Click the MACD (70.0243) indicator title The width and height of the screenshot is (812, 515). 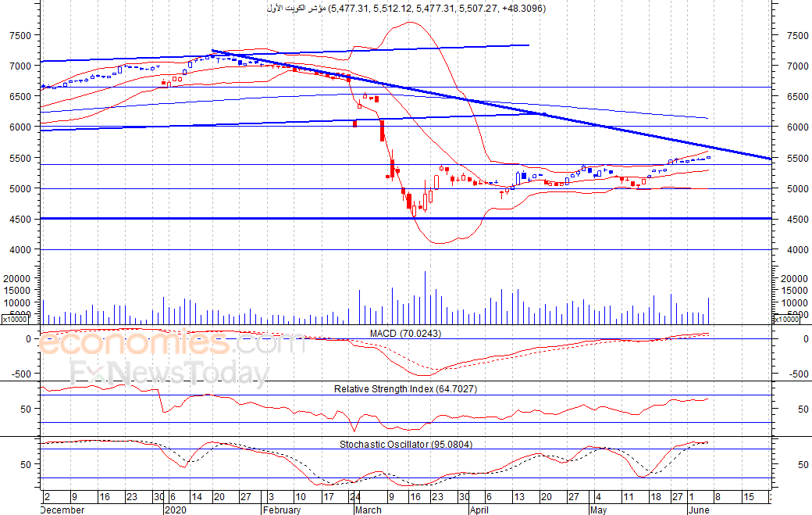405,334
